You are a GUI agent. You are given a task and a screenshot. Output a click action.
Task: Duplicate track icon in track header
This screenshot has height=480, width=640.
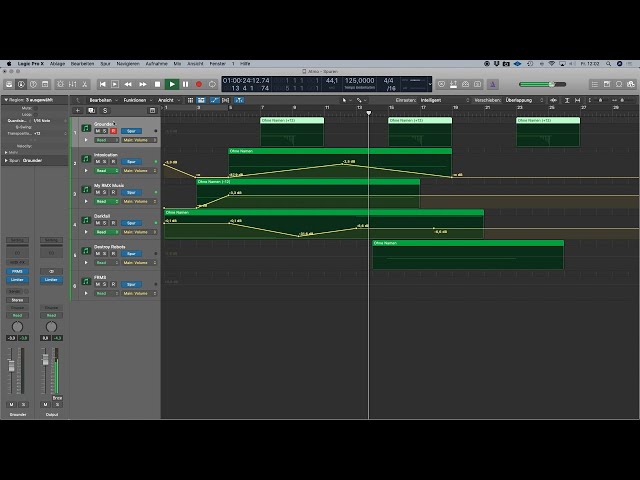point(91,111)
